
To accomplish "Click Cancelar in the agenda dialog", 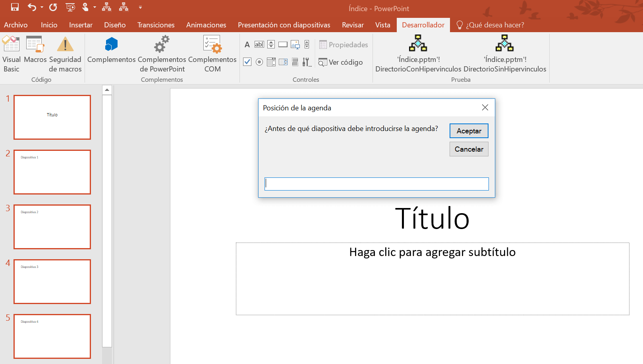I will point(469,149).
